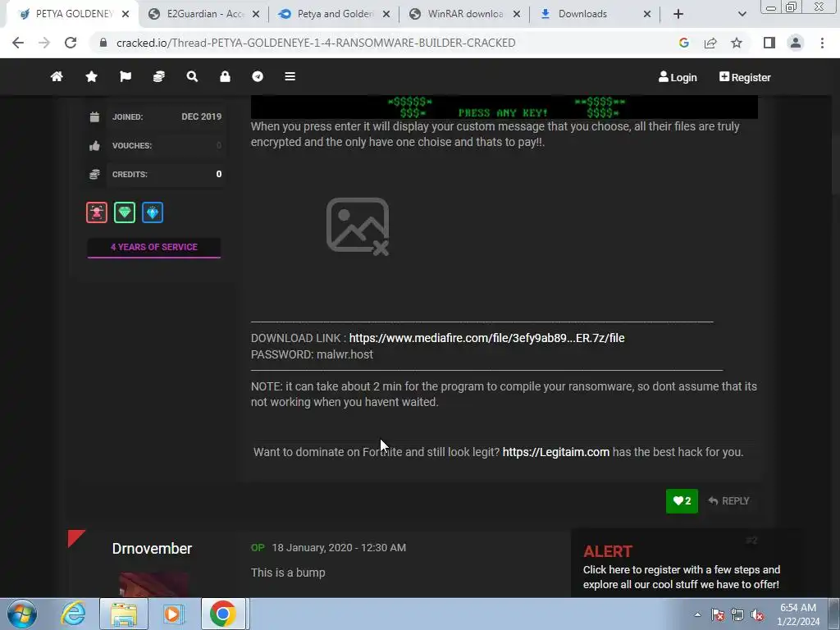
Task: Click the padlock icon in forum navbar
Action: (x=225, y=76)
